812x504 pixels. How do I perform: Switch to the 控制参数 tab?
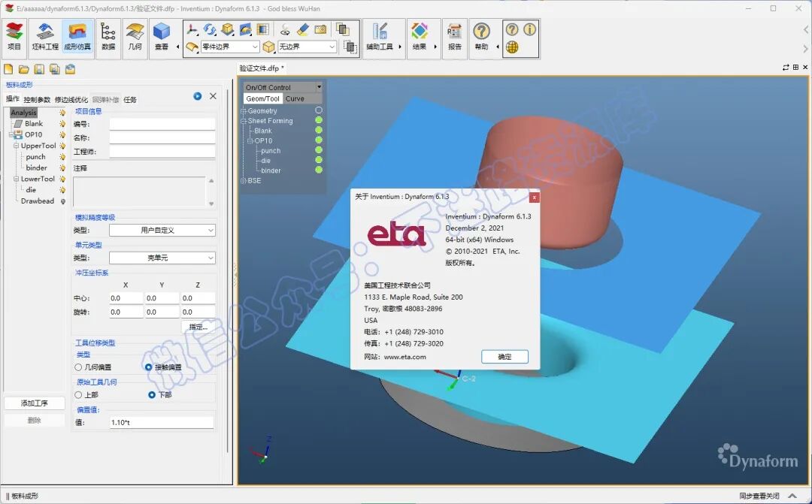pyautogui.click(x=38, y=99)
